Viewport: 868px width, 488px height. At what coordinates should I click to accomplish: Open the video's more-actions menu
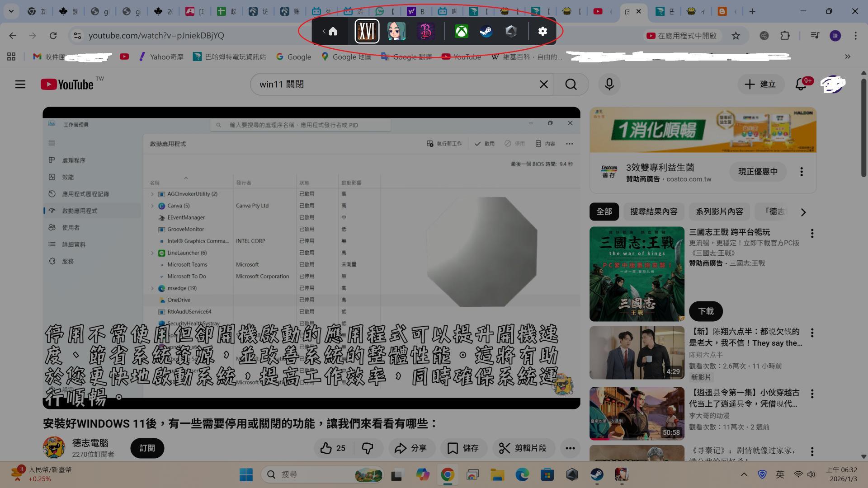(x=570, y=448)
